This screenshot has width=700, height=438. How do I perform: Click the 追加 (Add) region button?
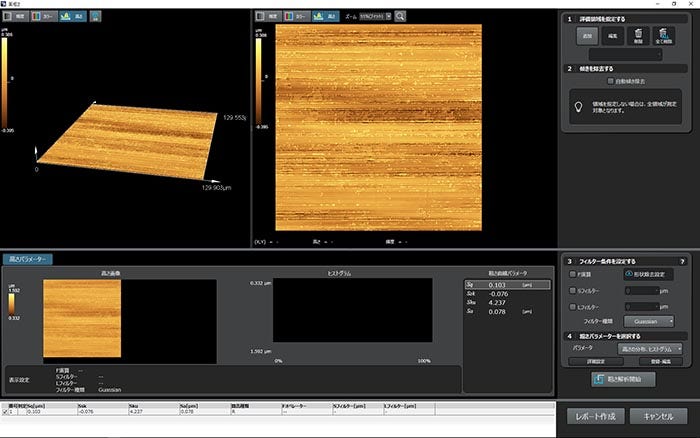(587, 35)
